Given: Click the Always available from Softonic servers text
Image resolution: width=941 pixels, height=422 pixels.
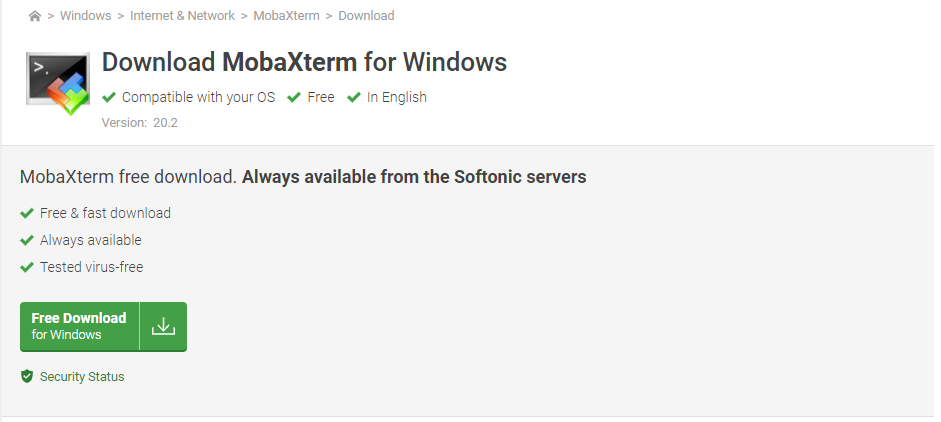Looking at the screenshot, I should [414, 177].
